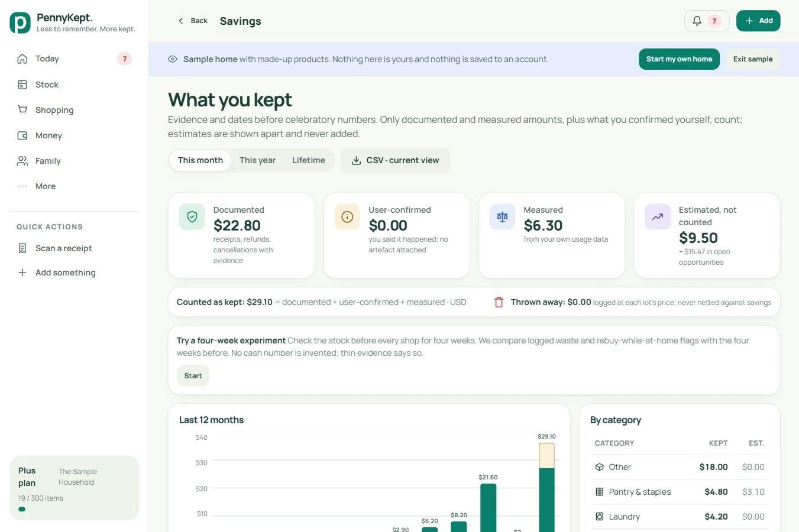Click the Other category box icon
Viewport: 799px width, 532px height.
[x=599, y=467]
